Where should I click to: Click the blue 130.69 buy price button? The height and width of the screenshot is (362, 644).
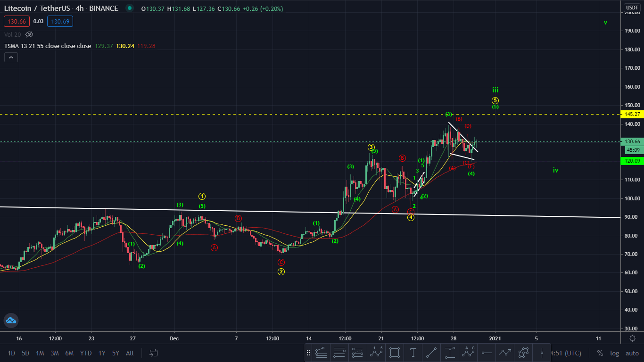point(60,21)
